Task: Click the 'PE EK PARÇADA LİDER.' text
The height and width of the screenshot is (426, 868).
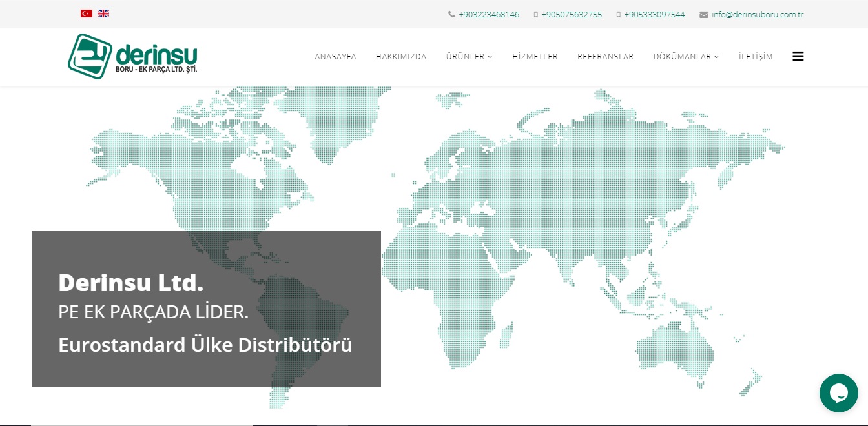Action: pyautogui.click(x=154, y=313)
